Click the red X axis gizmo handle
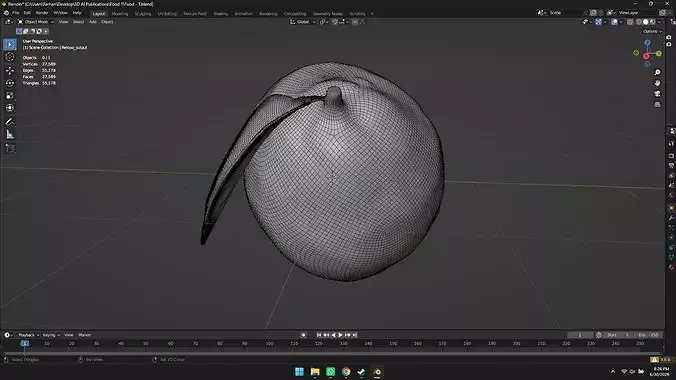The image size is (676, 380). 646,56
